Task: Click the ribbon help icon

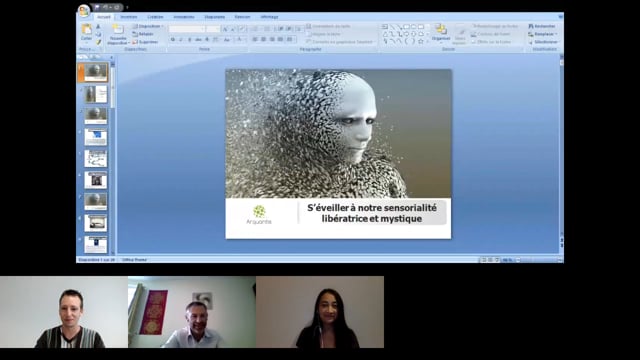Action: click(560, 17)
